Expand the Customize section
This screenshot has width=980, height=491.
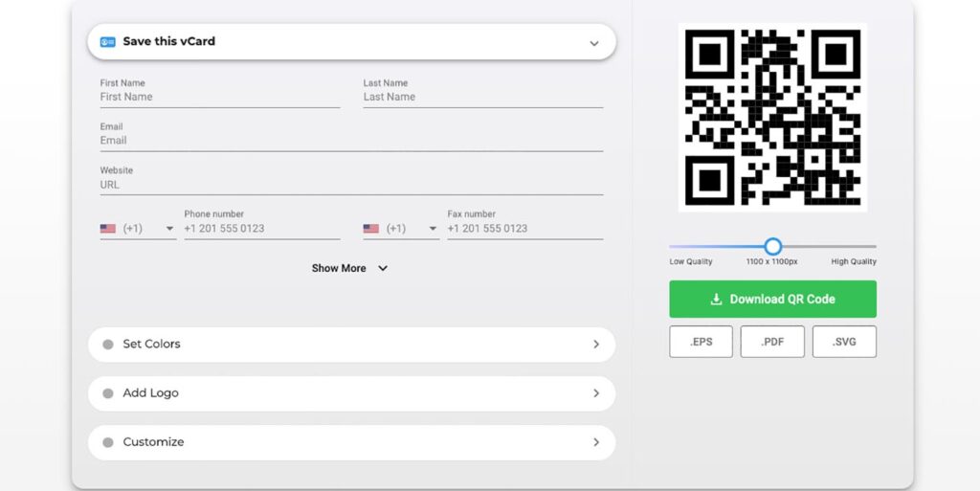coord(352,442)
